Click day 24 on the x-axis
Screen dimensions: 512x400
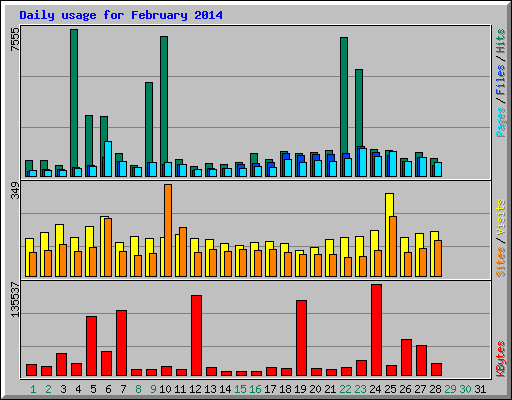375,389
